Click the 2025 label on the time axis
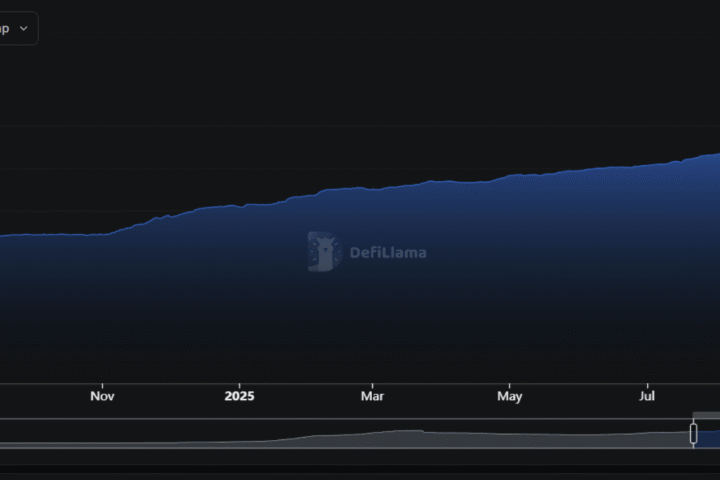The width and height of the screenshot is (720, 480). [239, 396]
